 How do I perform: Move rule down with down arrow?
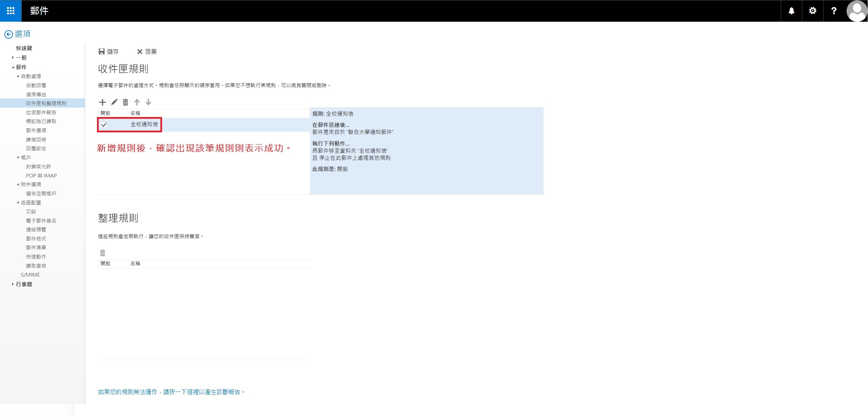[148, 102]
